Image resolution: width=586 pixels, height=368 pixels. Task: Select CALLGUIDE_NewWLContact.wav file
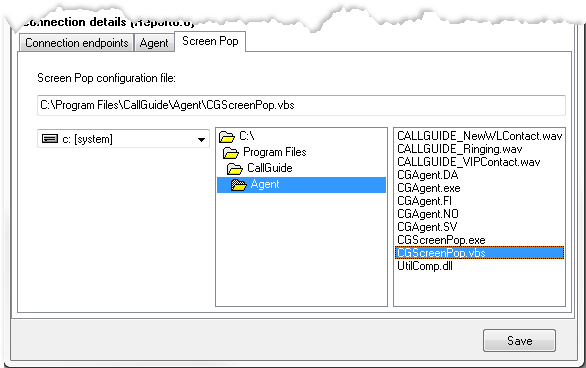(479, 136)
